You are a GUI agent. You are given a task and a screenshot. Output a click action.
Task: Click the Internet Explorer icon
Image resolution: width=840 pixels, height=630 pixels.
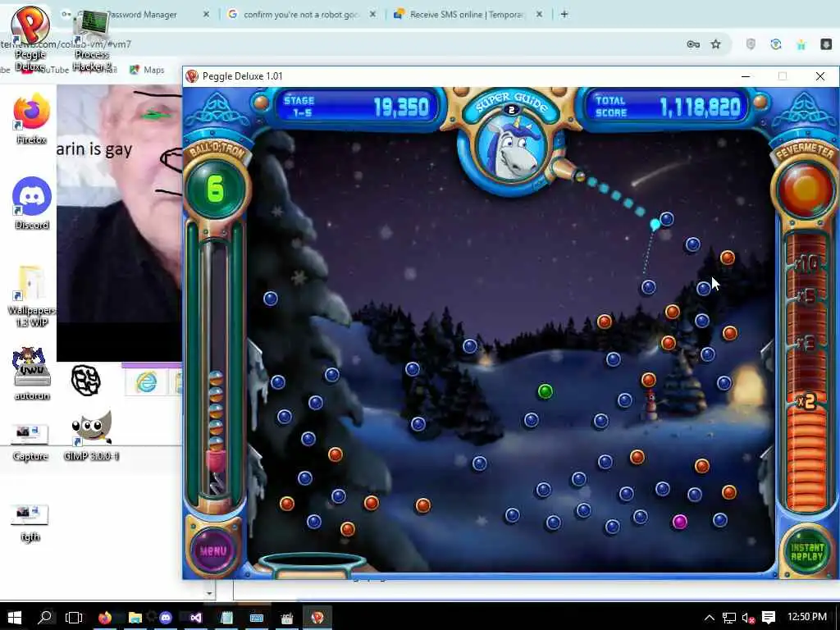146,382
